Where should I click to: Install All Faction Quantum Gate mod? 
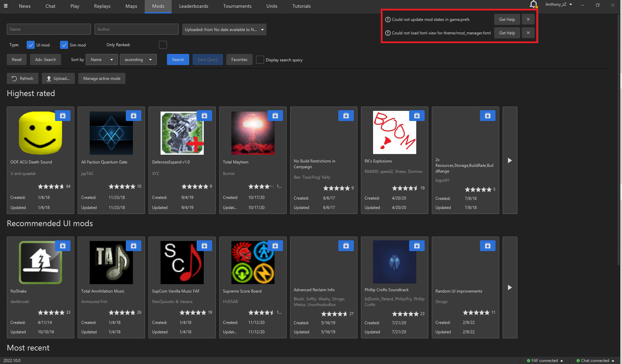coord(134,116)
